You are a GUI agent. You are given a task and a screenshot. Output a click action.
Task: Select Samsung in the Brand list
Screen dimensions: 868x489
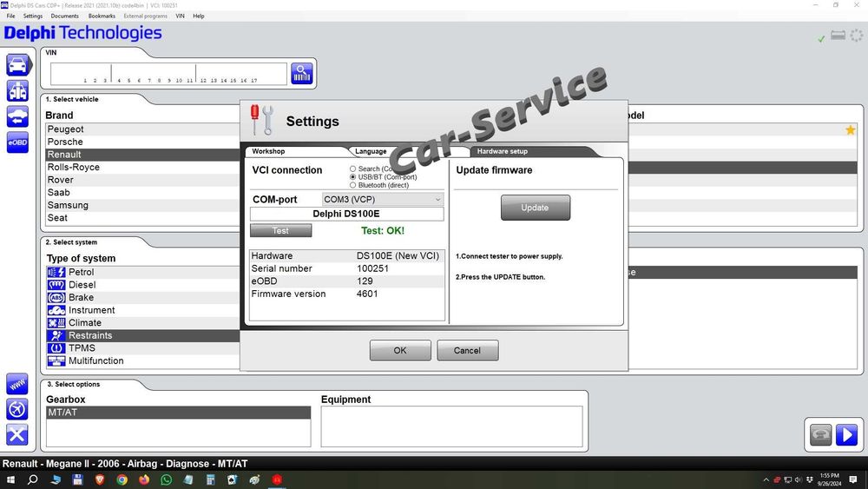click(x=143, y=206)
